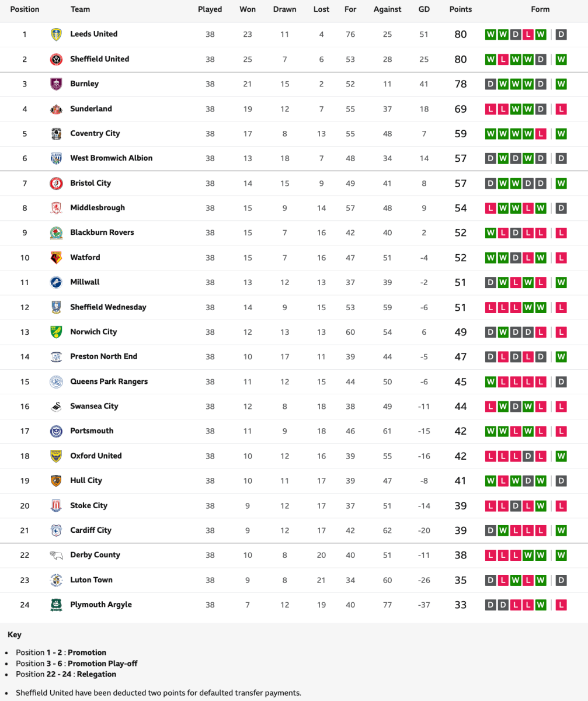The image size is (588, 701).
Task: Click the Burnley club crest icon
Action: tap(56, 84)
